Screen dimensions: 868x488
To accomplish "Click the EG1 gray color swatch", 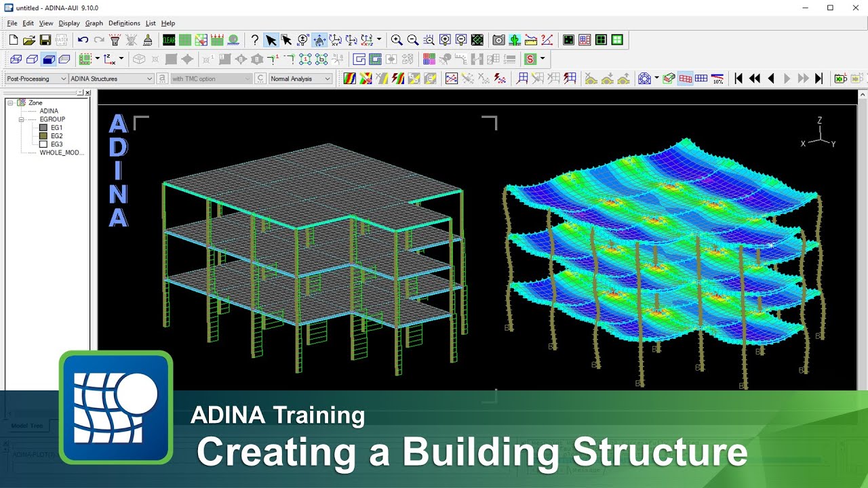I will (x=43, y=127).
